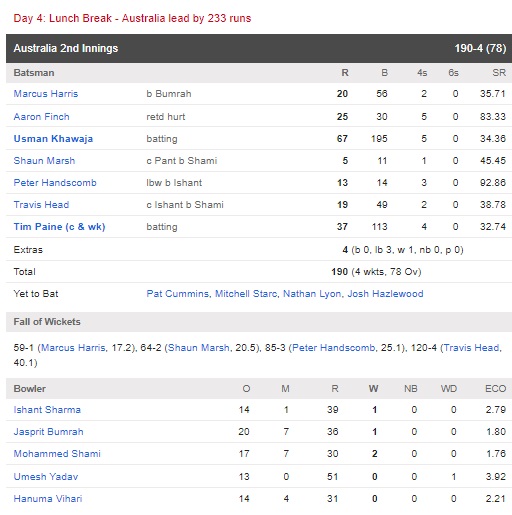Open Nathan Lyon in Yet to Bat
Viewport: 512px width, 515px height.
tap(312, 294)
